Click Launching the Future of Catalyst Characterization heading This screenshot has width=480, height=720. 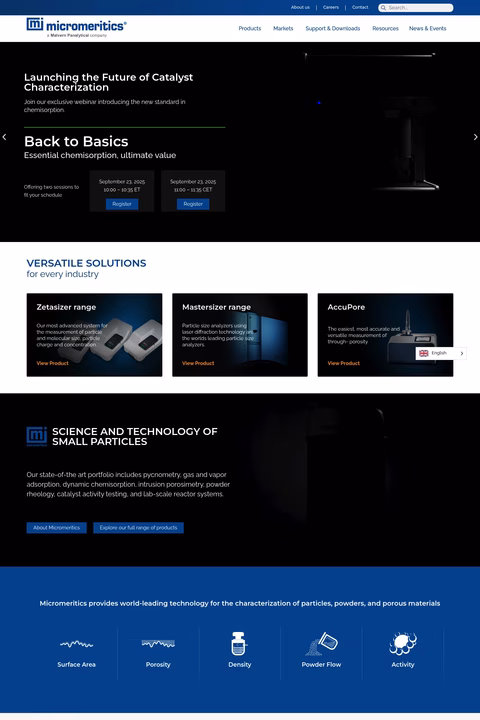[x=108, y=82]
